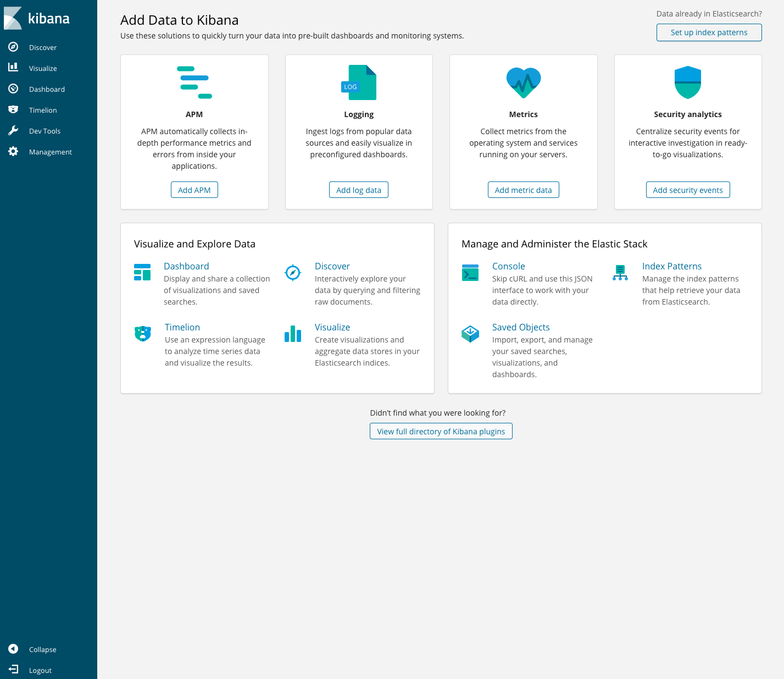This screenshot has height=679, width=784.
Task: Click the Visualize bar chart icon in Explore section
Action: click(x=293, y=333)
